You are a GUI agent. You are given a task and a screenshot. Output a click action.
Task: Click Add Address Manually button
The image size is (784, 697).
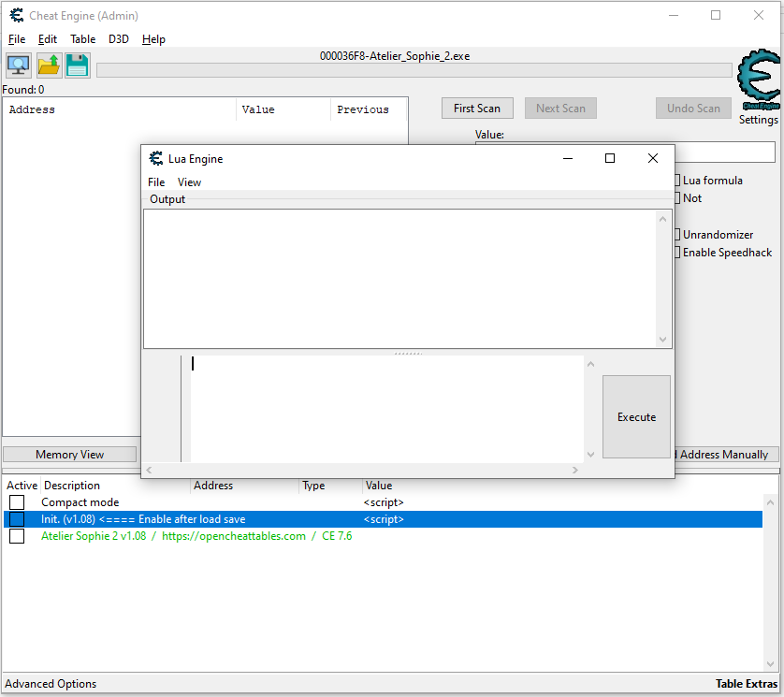pos(727,455)
